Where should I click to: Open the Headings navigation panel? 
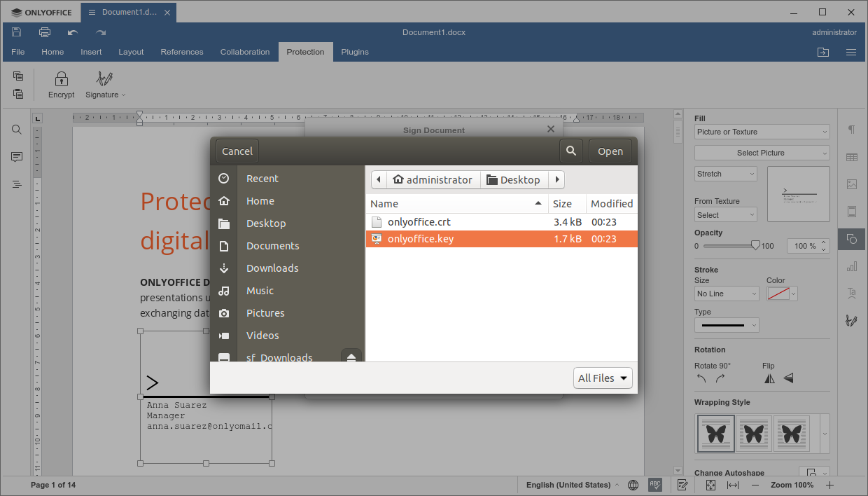tap(16, 184)
